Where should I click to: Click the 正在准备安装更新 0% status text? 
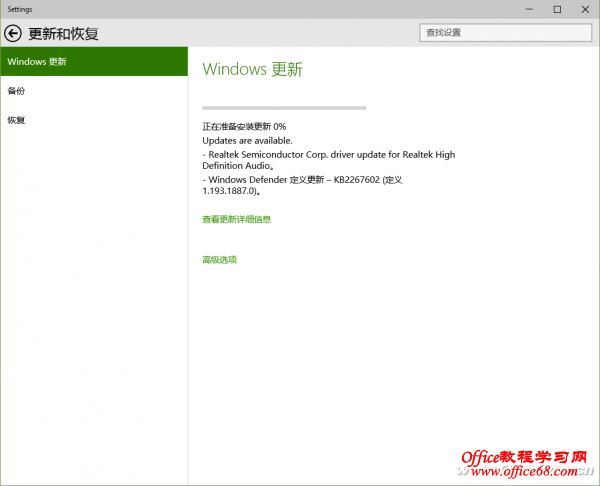244,127
